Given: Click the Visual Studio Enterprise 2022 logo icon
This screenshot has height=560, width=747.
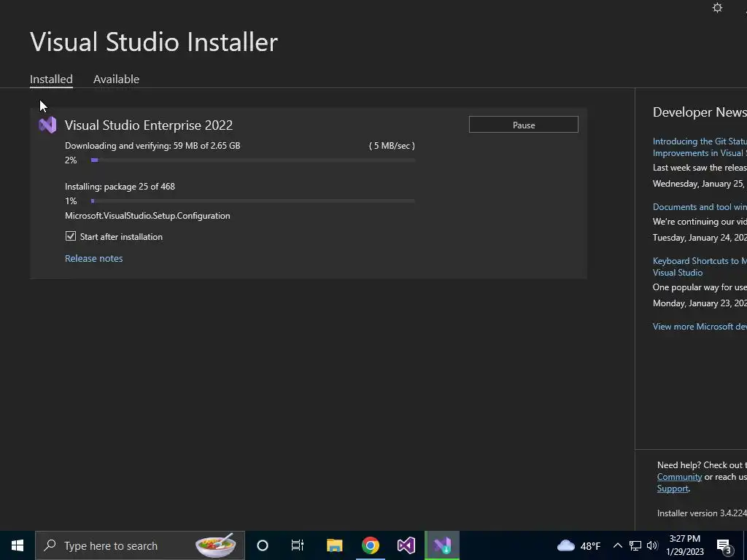Looking at the screenshot, I should [47, 125].
